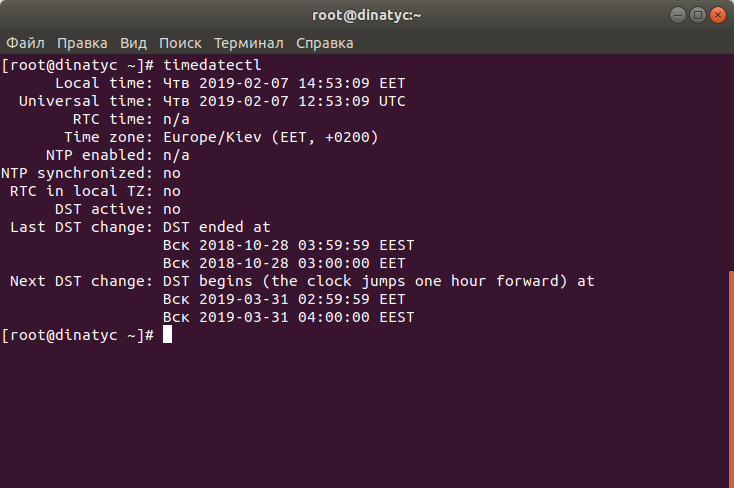Screen dimensions: 734x488
Task: Open the Поиск menu
Action: pos(180,43)
